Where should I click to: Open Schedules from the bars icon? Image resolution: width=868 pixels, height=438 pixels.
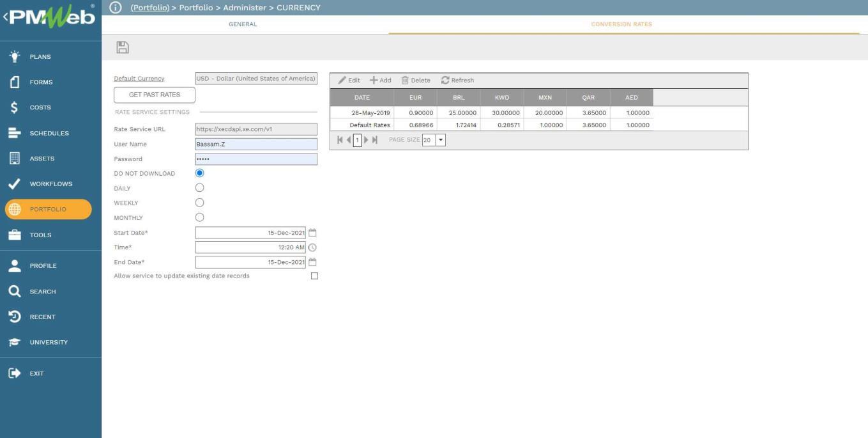click(x=14, y=133)
